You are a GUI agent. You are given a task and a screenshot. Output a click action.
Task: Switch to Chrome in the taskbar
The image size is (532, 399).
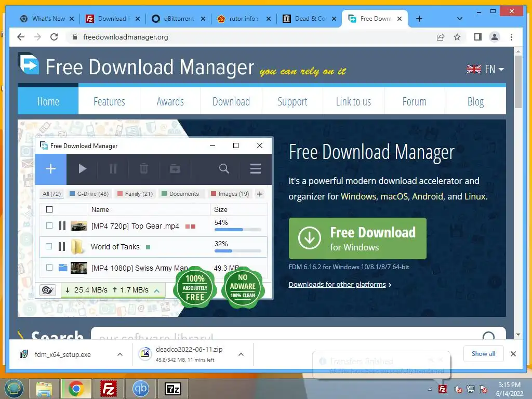(76, 389)
